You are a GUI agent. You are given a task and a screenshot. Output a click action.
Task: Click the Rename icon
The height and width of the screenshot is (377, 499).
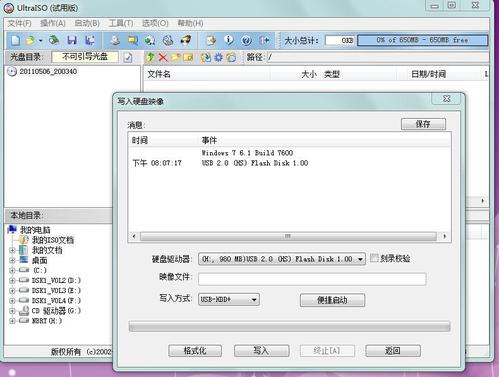pos(188,57)
